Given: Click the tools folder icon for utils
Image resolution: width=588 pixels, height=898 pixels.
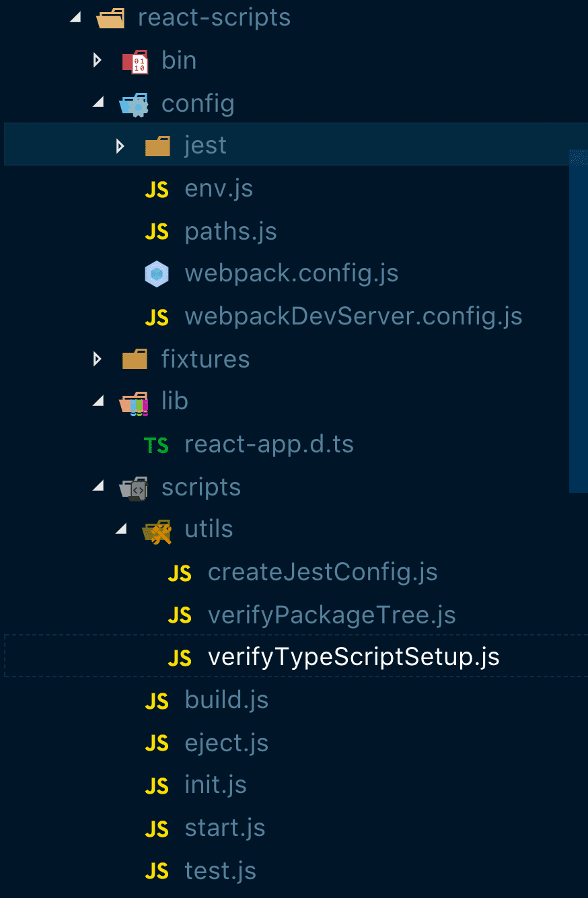Looking at the screenshot, I should (x=157, y=531).
